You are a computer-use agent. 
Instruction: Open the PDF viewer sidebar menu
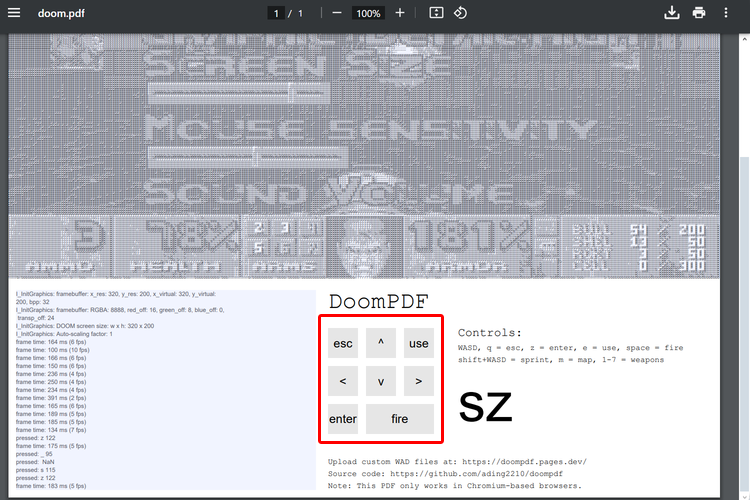pos(14,13)
